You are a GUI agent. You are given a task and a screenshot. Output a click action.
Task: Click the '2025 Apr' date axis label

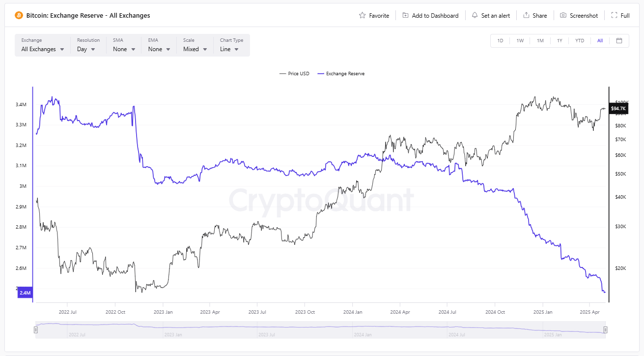pyautogui.click(x=589, y=312)
